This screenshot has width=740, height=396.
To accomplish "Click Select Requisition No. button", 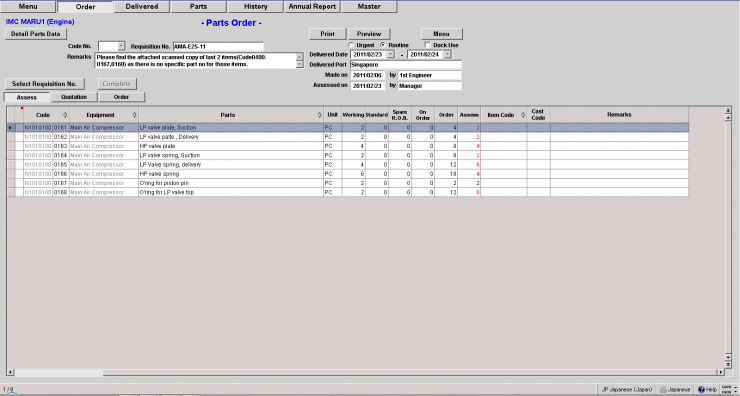I will (x=44, y=84).
